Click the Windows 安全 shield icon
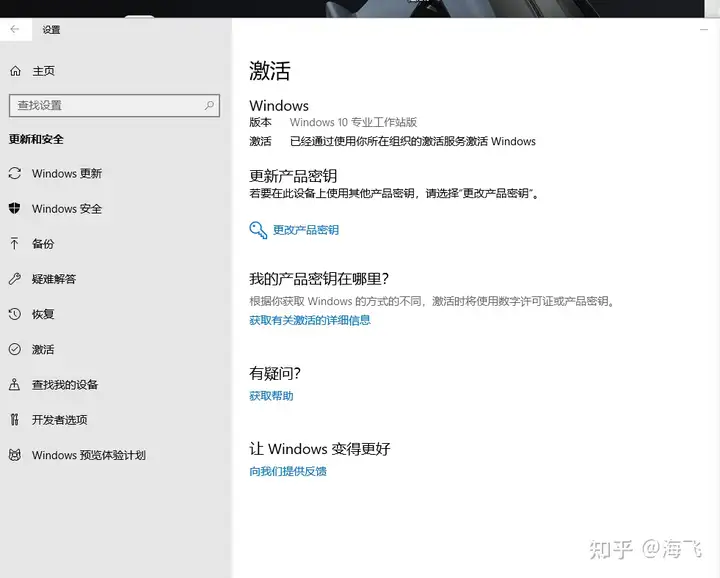 [x=15, y=208]
